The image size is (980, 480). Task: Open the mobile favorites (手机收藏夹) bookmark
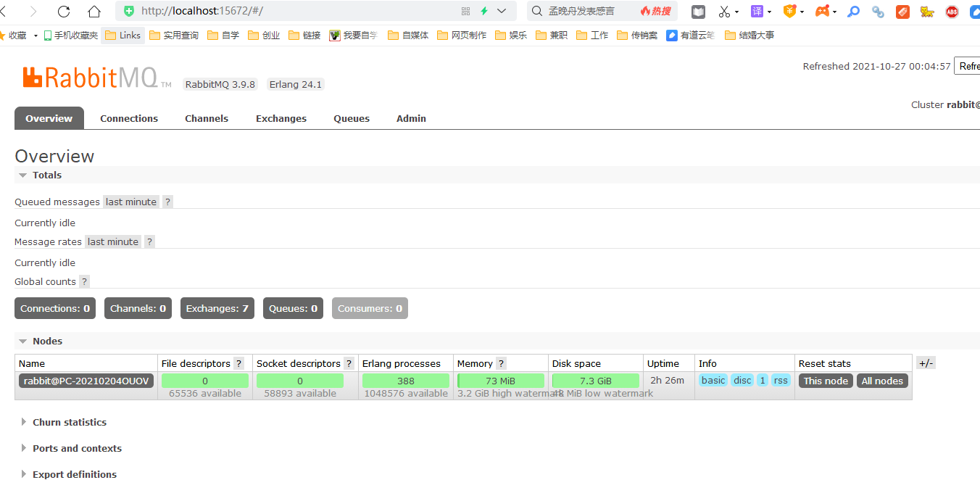pyautogui.click(x=70, y=35)
